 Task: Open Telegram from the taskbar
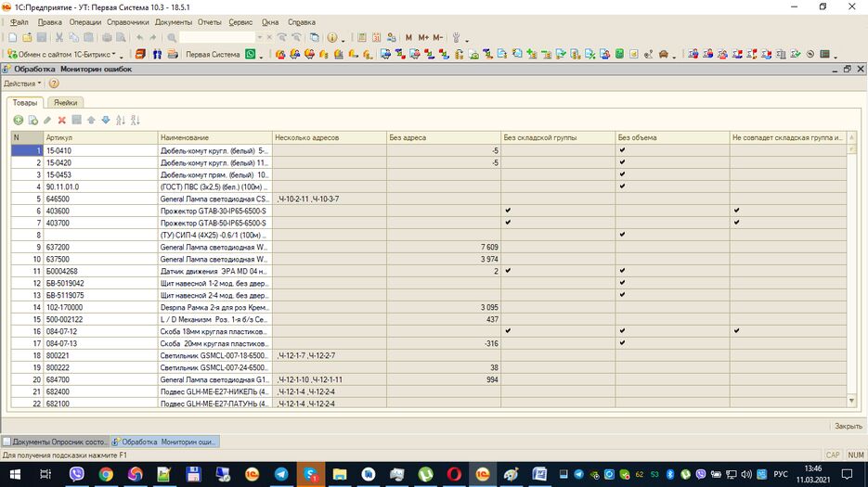click(281, 474)
